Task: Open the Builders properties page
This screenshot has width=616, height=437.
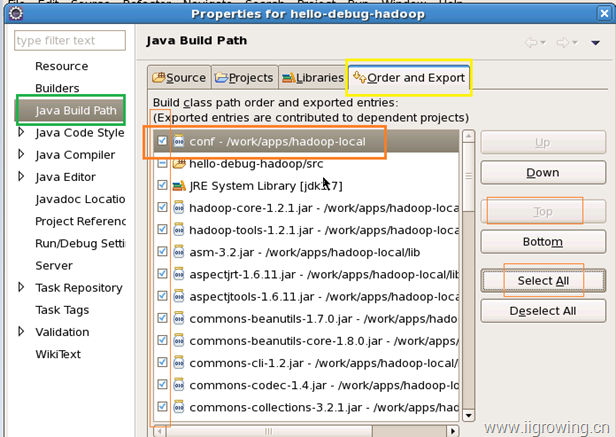Action: [57, 88]
